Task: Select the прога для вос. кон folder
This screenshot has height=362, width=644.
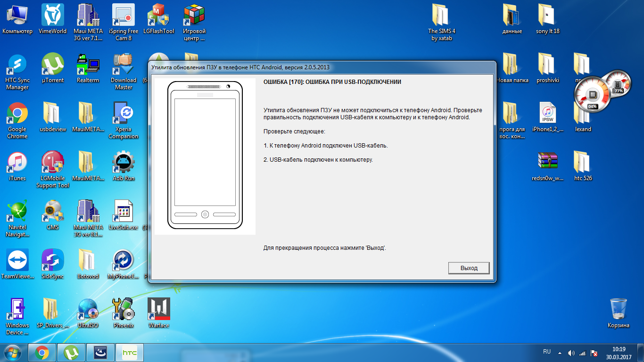Action: [512, 120]
